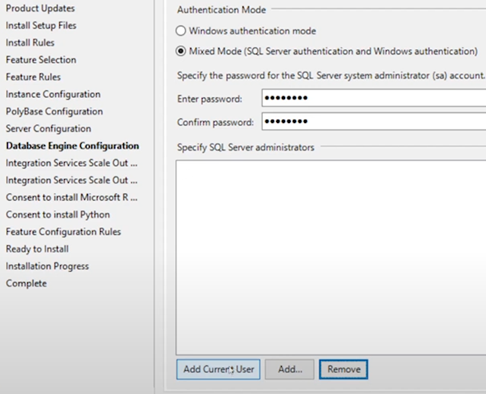
Task: Select Install Rules step
Action: (x=30, y=43)
